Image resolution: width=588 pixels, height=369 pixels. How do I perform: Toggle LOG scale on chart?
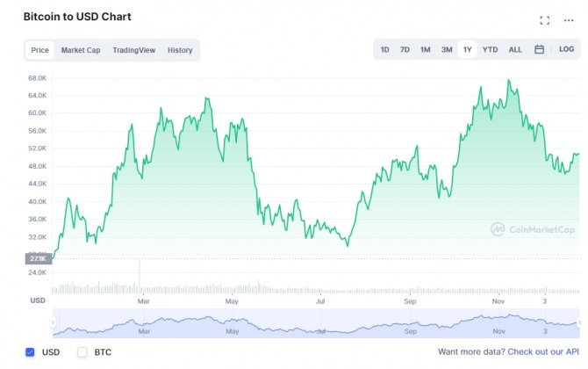[567, 50]
